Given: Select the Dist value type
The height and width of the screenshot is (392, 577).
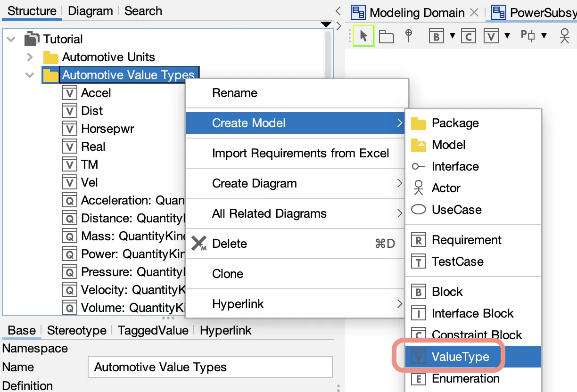Looking at the screenshot, I should pyautogui.click(x=92, y=111).
